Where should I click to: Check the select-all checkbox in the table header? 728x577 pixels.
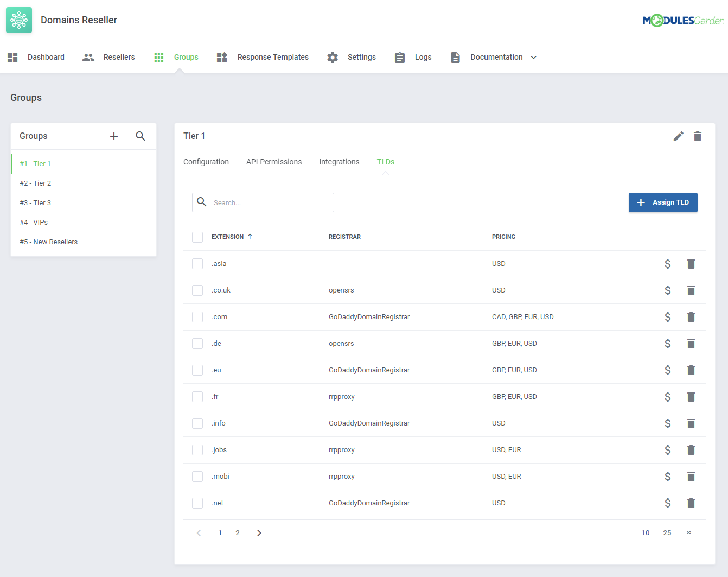(x=197, y=237)
